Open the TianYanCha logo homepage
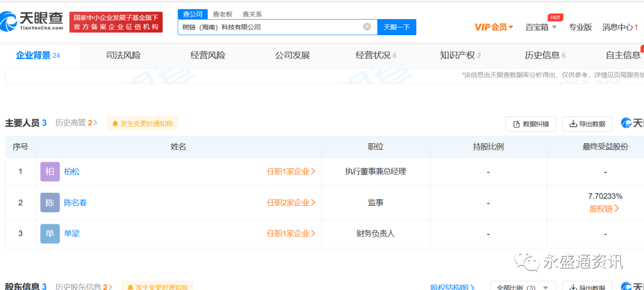The width and height of the screenshot is (644, 290). pos(32,21)
